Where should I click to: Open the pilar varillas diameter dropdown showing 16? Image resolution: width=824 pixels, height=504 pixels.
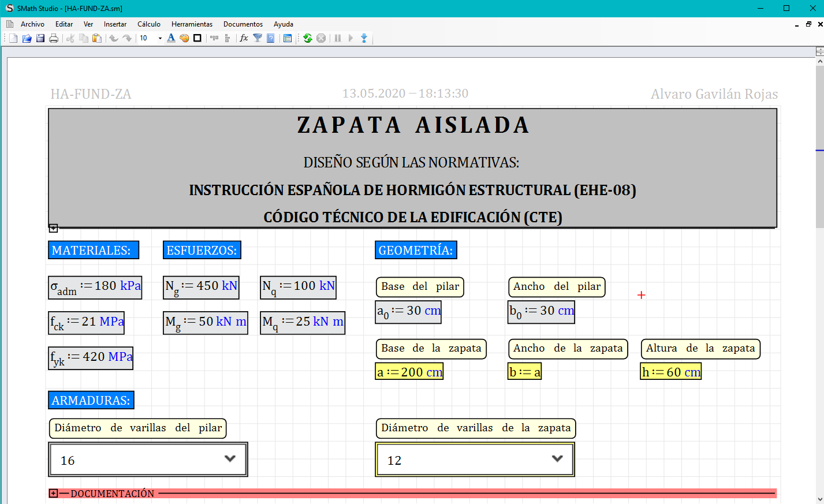tap(230, 459)
